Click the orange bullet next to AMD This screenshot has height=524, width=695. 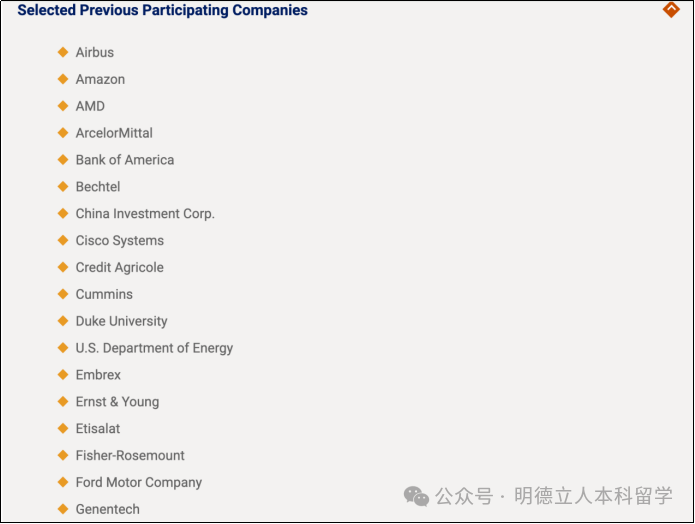pyautogui.click(x=63, y=106)
